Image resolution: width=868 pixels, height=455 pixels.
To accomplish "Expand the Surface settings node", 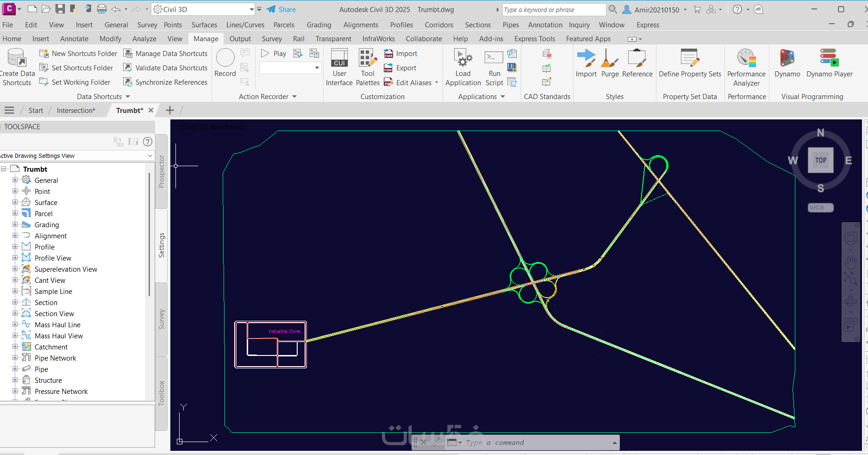I will 15,202.
